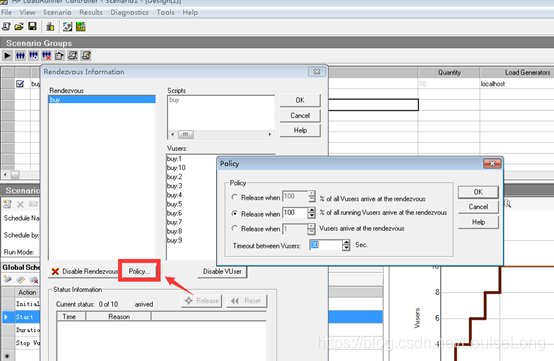Viewport: 554px width, 361px height.
Task: Click the Reason column header
Action: coord(119,317)
